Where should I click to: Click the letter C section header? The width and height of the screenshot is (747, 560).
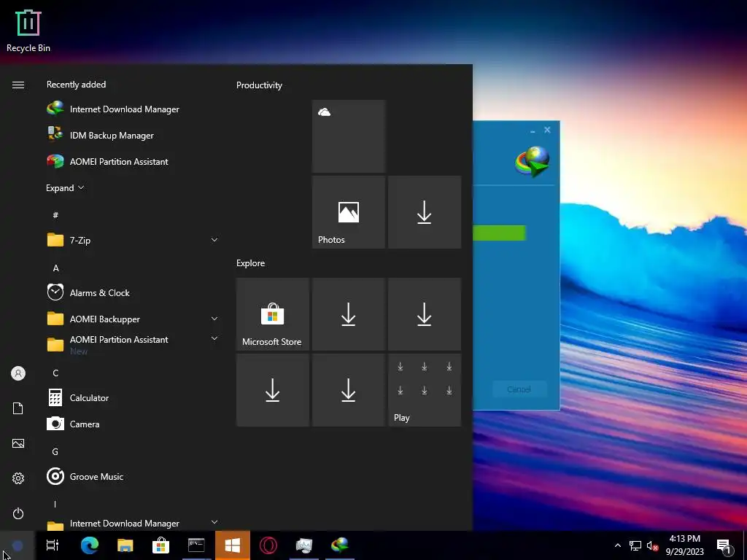55,373
